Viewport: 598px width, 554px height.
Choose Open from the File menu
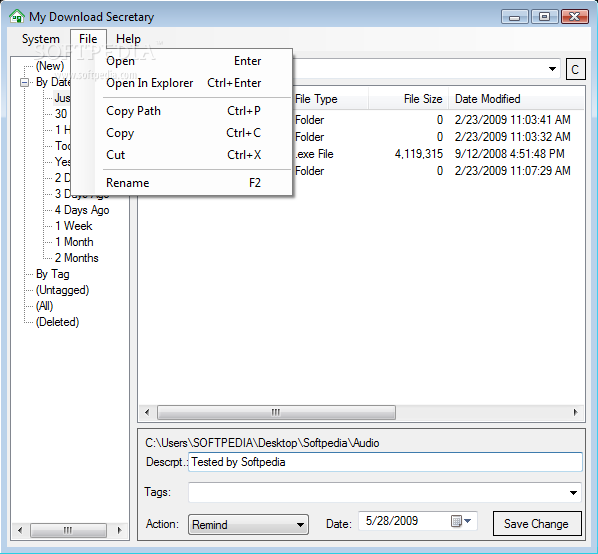183,61
